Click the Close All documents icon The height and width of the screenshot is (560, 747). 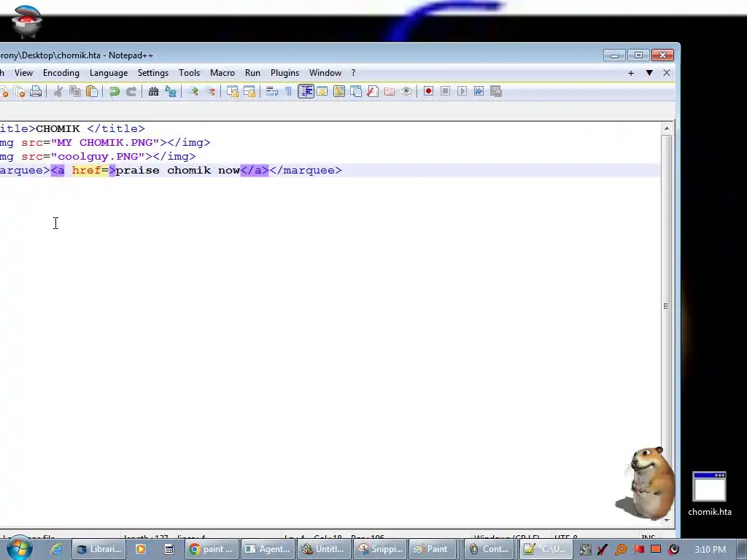(20, 91)
